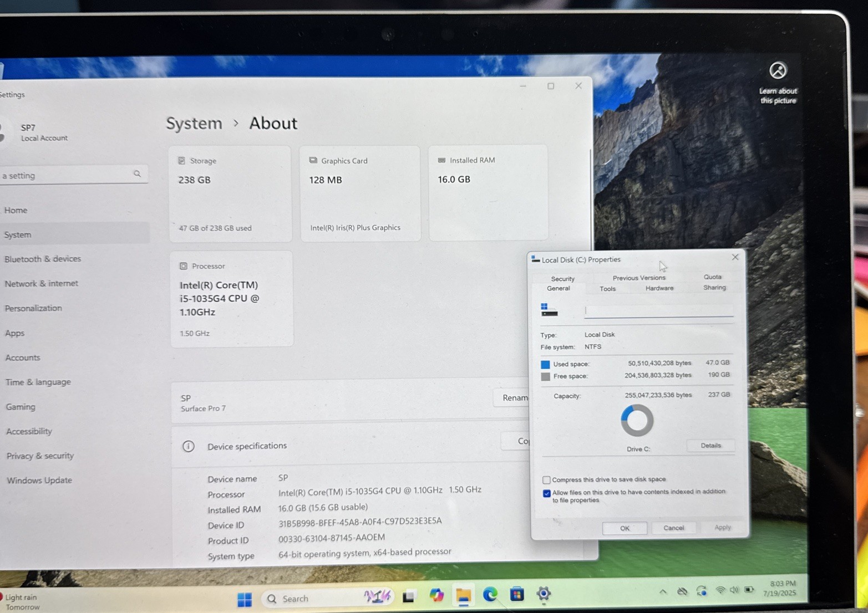Click the Device specifications info icon
The image size is (868, 613).
(x=189, y=446)
